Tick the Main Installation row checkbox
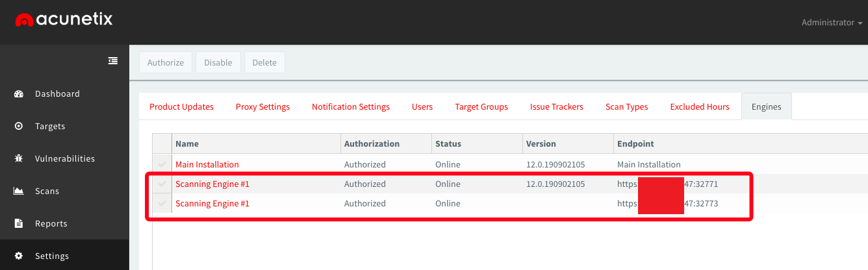The width and height of the screenshot is (868, 270). click(x=162, y=165)
